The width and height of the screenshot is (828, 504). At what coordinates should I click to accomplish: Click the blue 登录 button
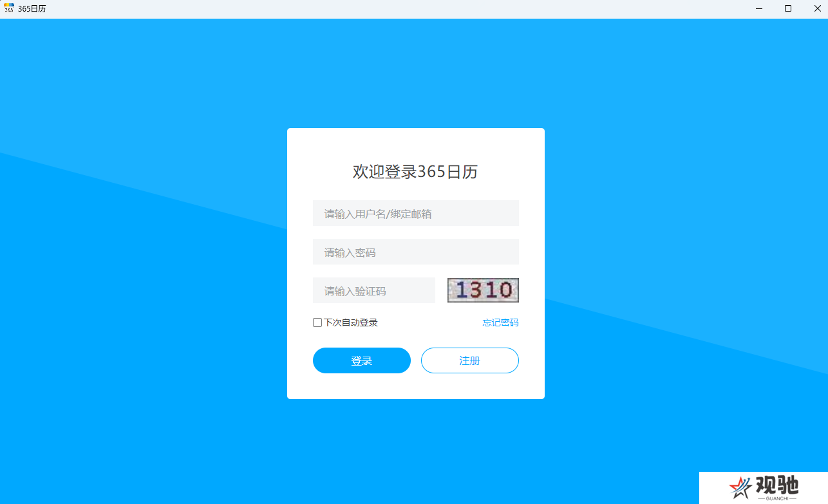point(362,360)
